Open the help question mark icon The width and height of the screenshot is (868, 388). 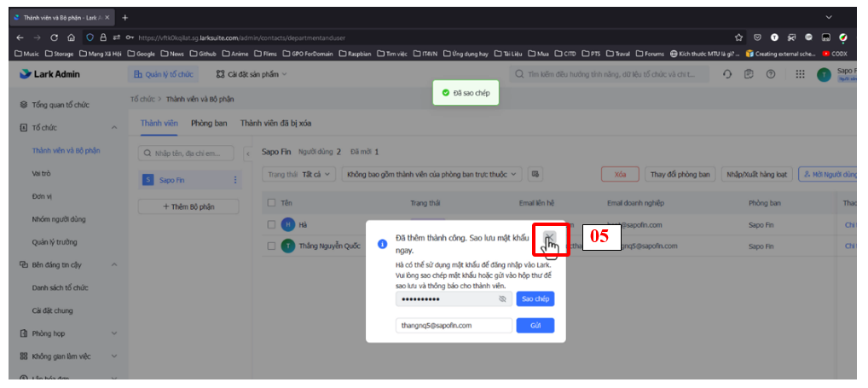point(771,74)
